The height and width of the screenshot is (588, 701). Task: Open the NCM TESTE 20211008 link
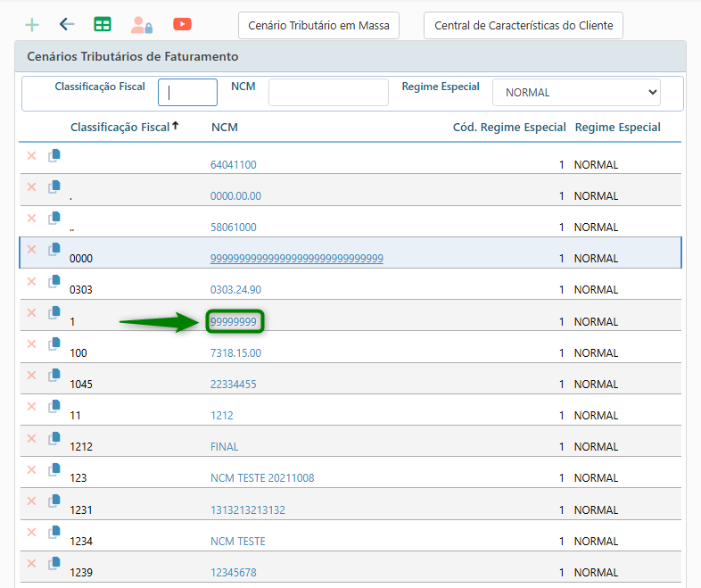coord(262,478)
